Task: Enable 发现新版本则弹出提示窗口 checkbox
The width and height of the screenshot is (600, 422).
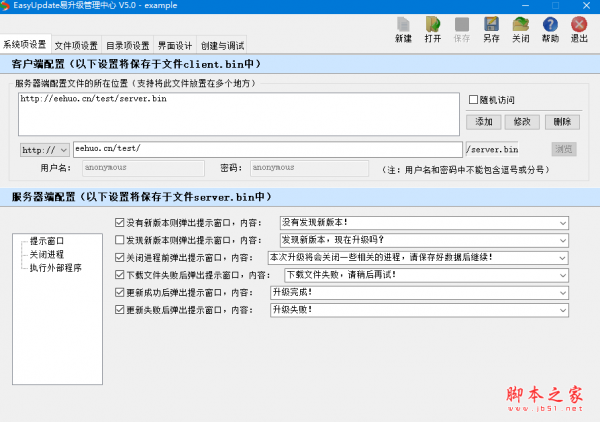Action: [x=119, y=240]
